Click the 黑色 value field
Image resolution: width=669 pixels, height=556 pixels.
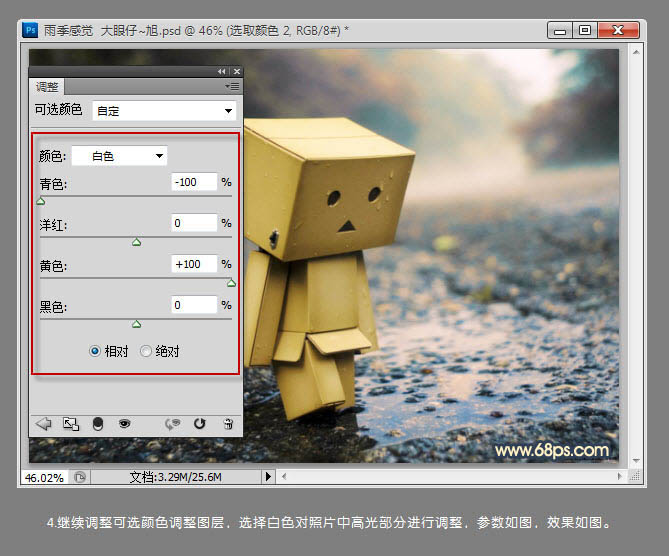click(194, 305)
